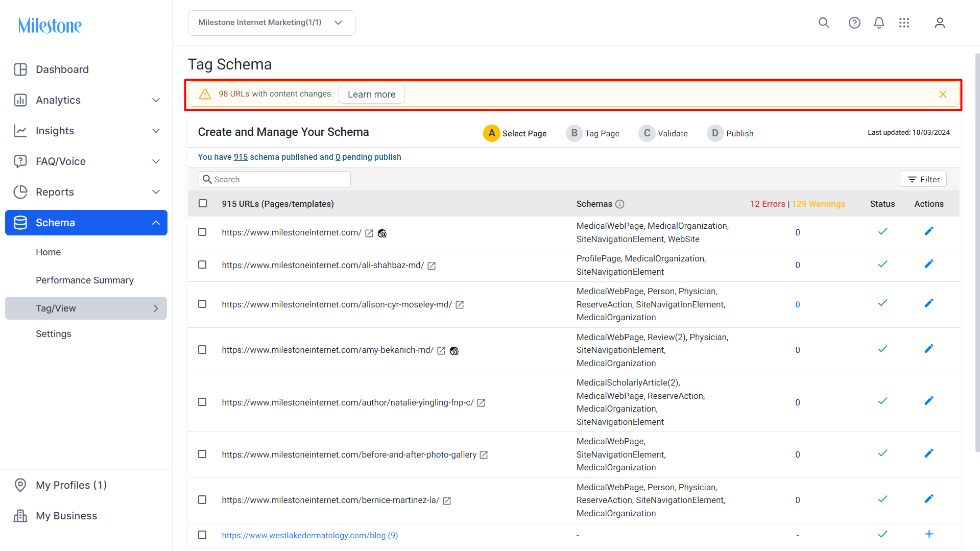Edit schema for milestoneinternet.com homepage row
The height and width of the screenshot is (551, 980).
929,231
